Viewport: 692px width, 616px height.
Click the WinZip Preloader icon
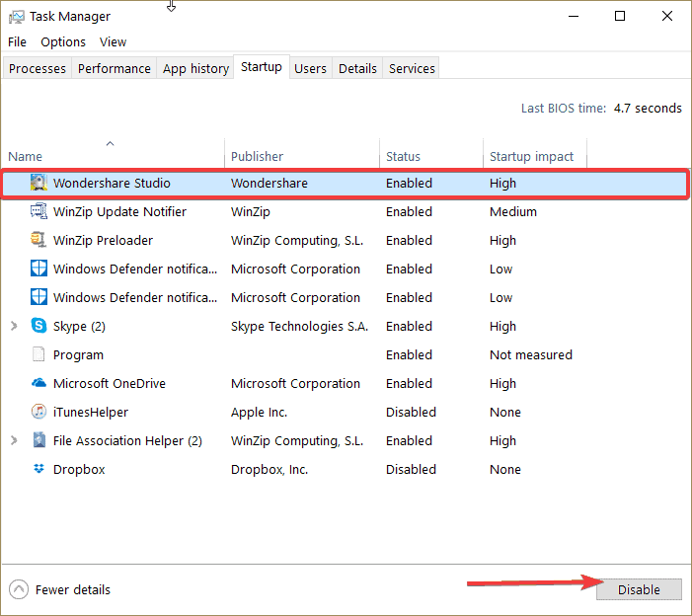click(38, 240)
